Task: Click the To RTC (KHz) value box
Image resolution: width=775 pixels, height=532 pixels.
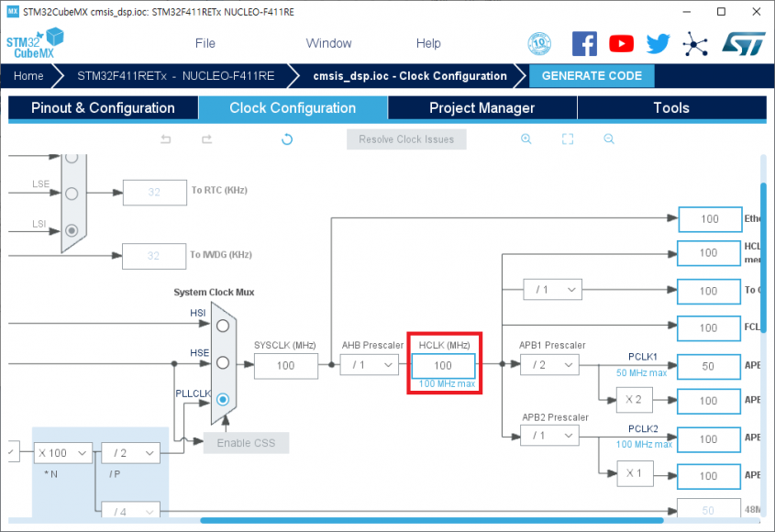Action: coord(154,193)
